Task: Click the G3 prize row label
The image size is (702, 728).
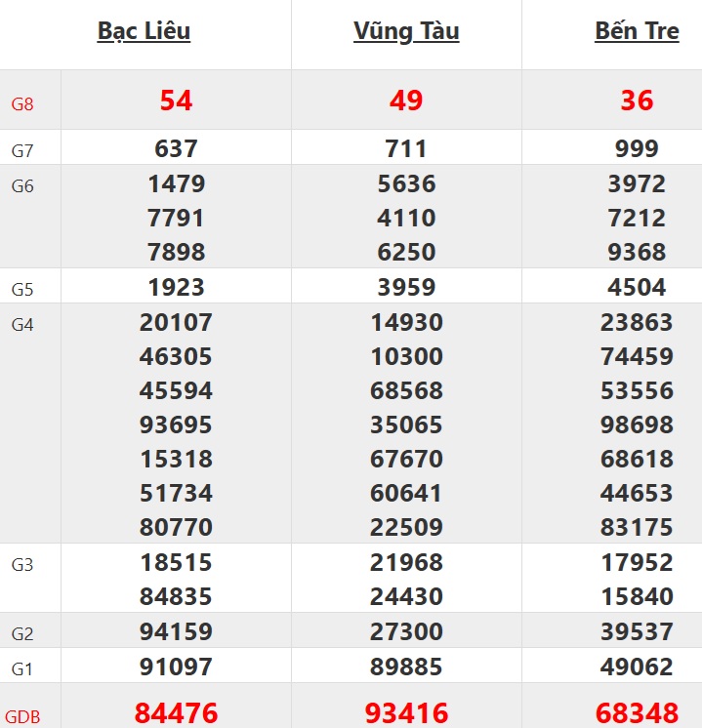Action: coord(22,565)
